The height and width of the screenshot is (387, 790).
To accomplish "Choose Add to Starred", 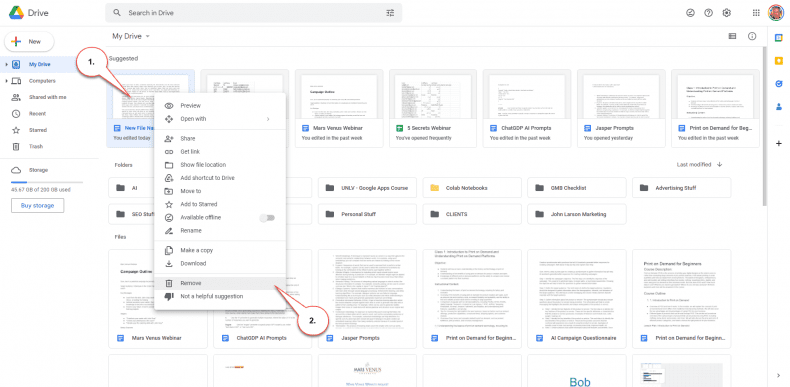I will pyautogui.click(x=220, y=204).
